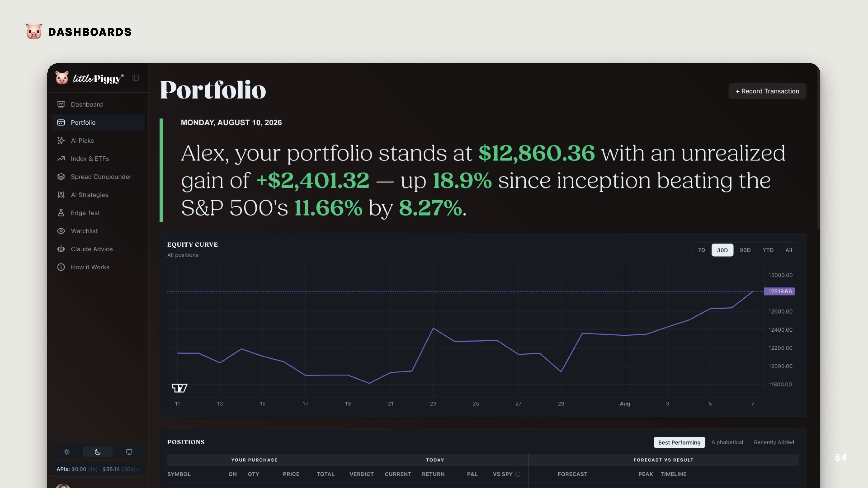Image resolution: width=868 pixels, height=488 pixels.
Task: Open Edge Test flask icon
Action: tap(61, 213)
